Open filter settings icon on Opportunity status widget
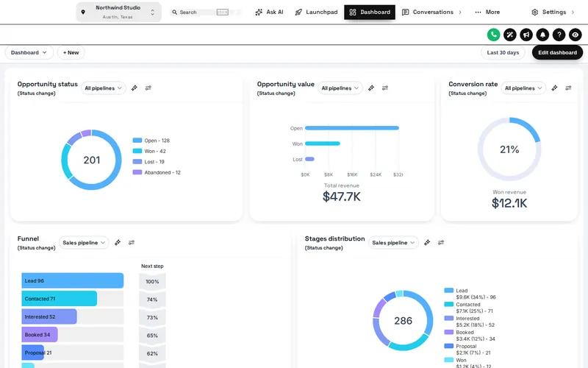 (148, 88)
